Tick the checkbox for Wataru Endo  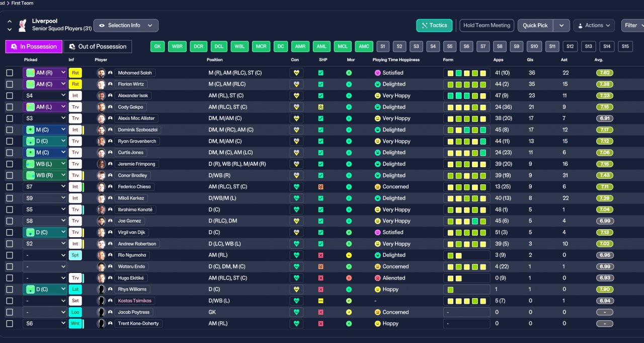tap(10, 266)
